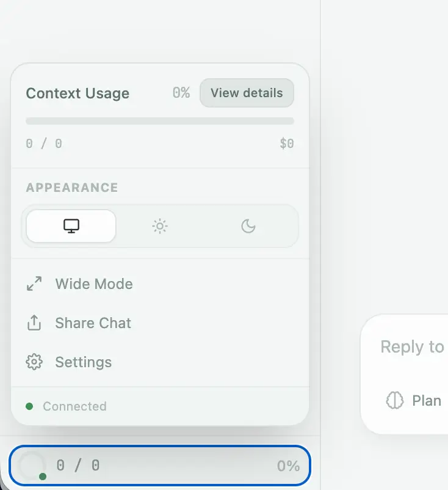448x490 pixels.
Task: Focus the Reply to message input
Action: tap(412, 347)
